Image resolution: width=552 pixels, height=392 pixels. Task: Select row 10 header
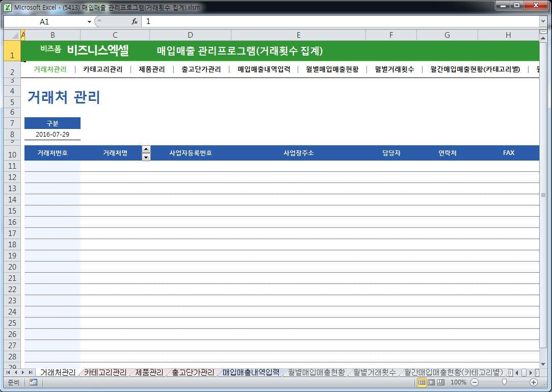click(12, 154)
